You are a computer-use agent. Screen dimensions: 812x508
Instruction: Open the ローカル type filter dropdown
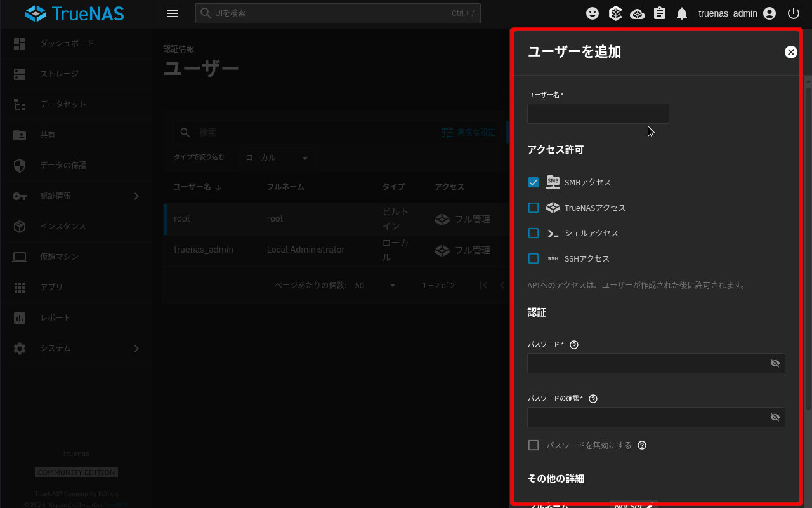point(277,157)
